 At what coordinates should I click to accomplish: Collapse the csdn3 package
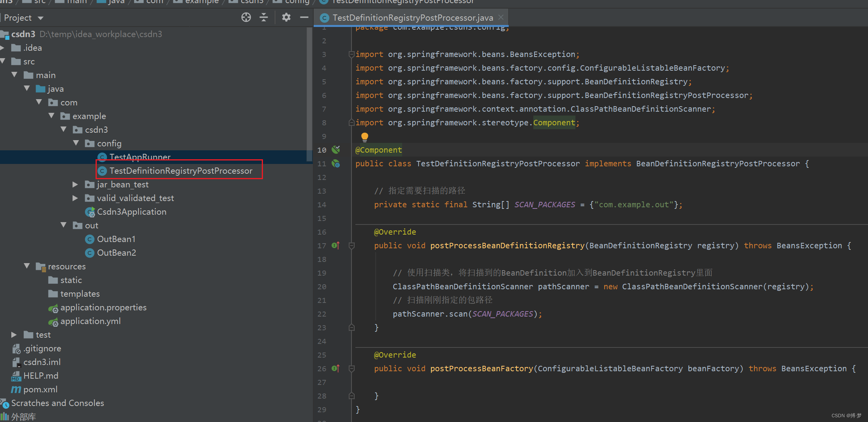point(64,129)
